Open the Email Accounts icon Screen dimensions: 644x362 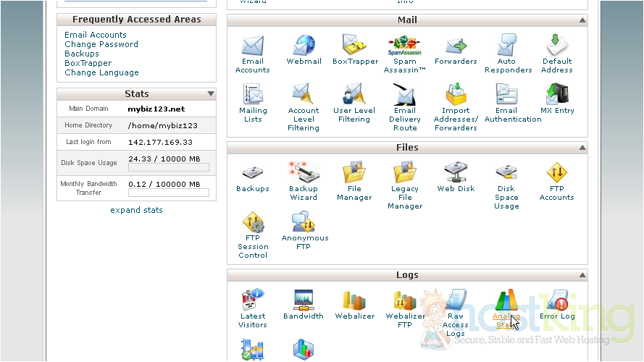pos(252,46)
